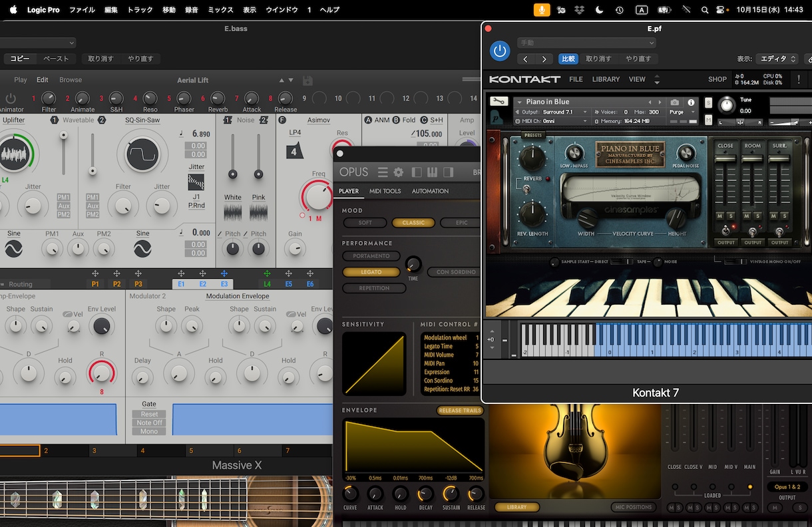812x527 pixels.
Task: Click the macOS Spotlight search icon
Action: (705, 10)
